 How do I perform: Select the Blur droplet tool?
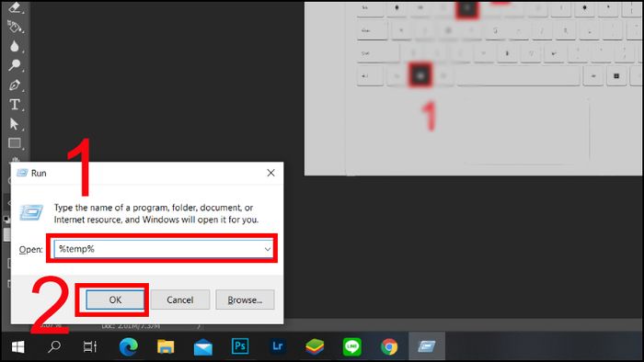click(x=15, y=46)
